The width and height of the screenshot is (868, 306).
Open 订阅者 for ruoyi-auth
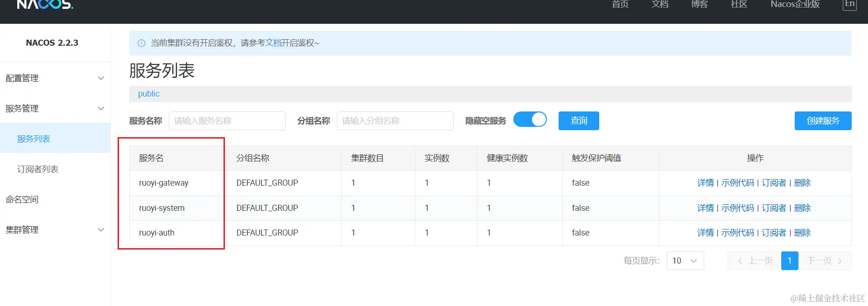pos(774,233)
